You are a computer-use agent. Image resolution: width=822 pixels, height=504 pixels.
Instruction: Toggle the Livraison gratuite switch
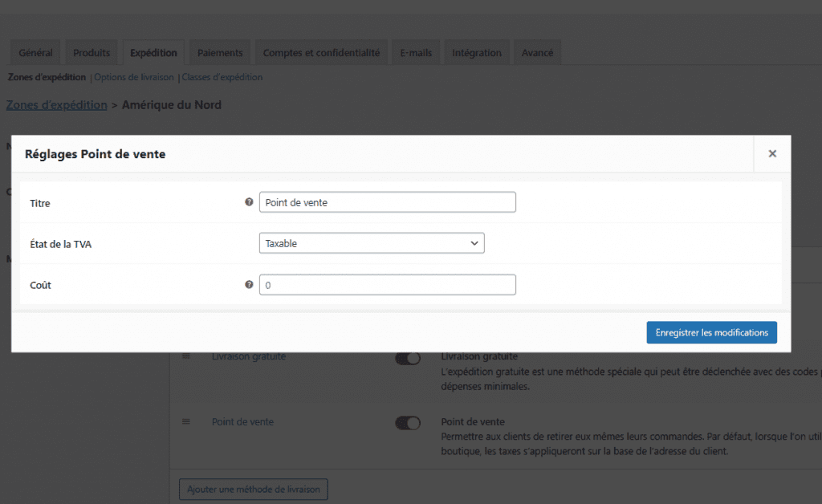coord(408,359)
